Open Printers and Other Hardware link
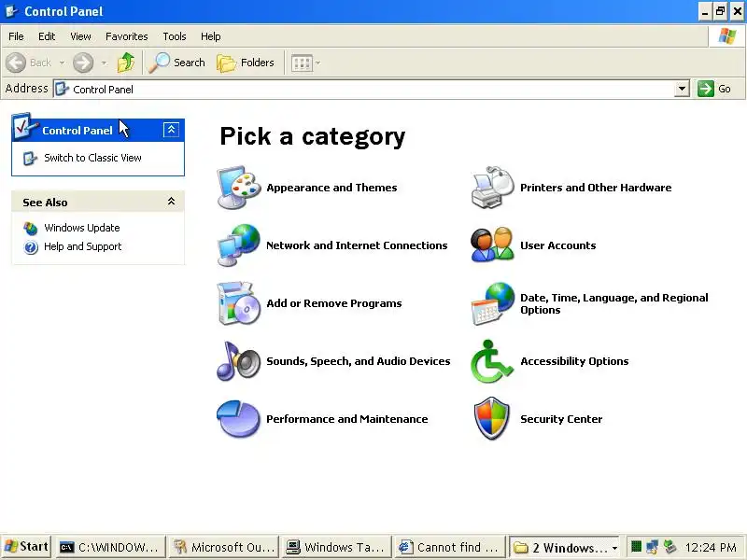This screenshot has width=747, height=560. click(x=596, y=188)
